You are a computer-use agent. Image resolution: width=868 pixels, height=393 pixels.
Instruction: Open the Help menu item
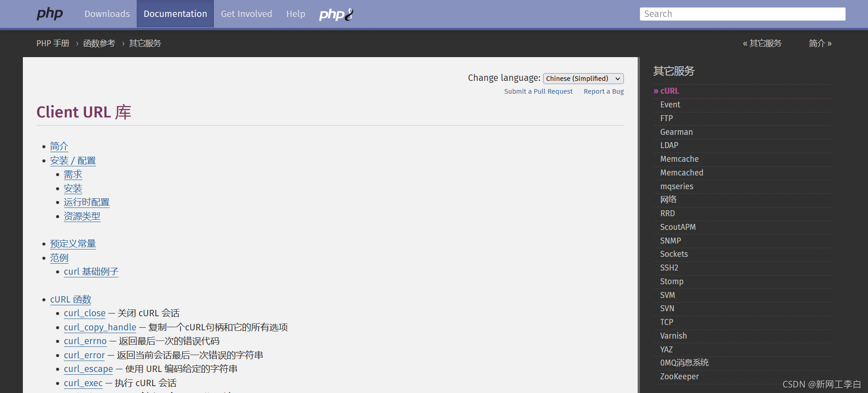point(296,14)
